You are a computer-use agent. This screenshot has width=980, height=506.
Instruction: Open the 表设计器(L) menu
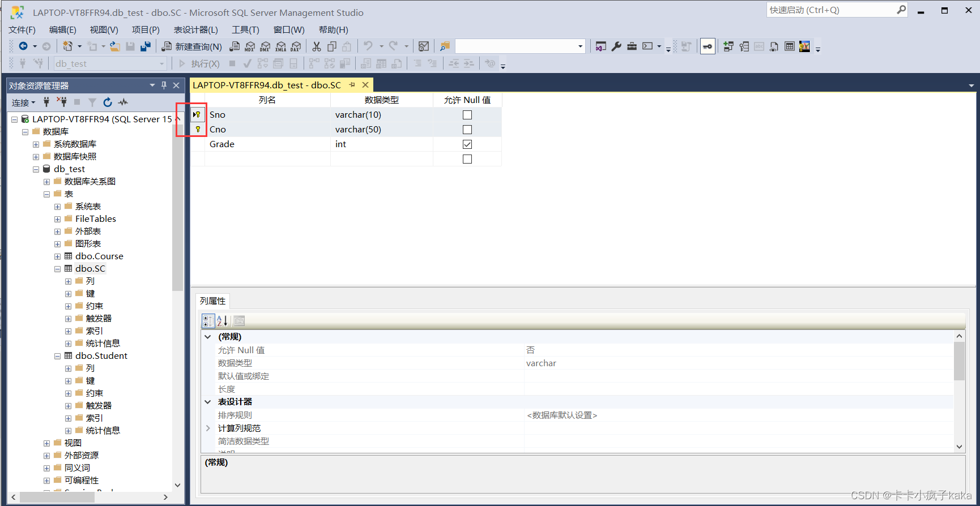click(195, 30)
